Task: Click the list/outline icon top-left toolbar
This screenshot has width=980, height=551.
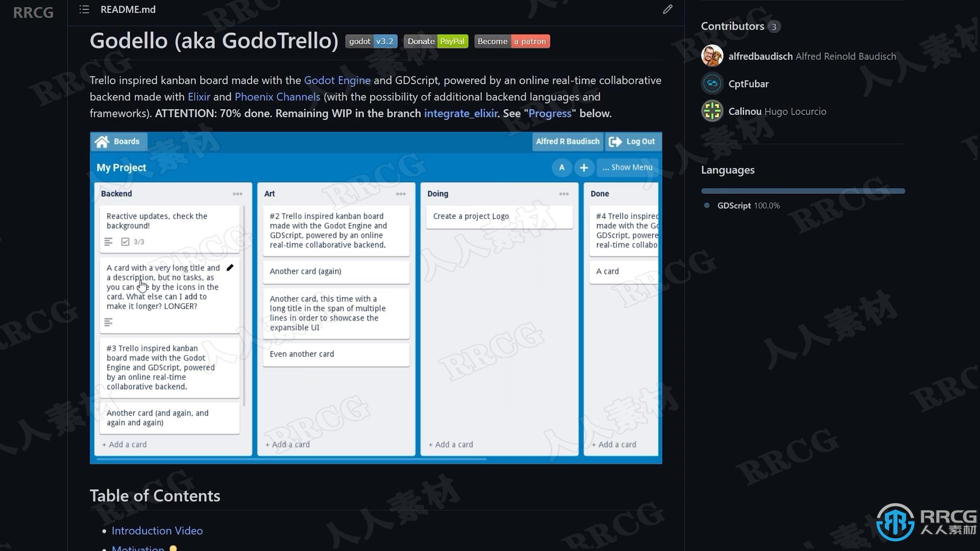Action: point(84,9)
